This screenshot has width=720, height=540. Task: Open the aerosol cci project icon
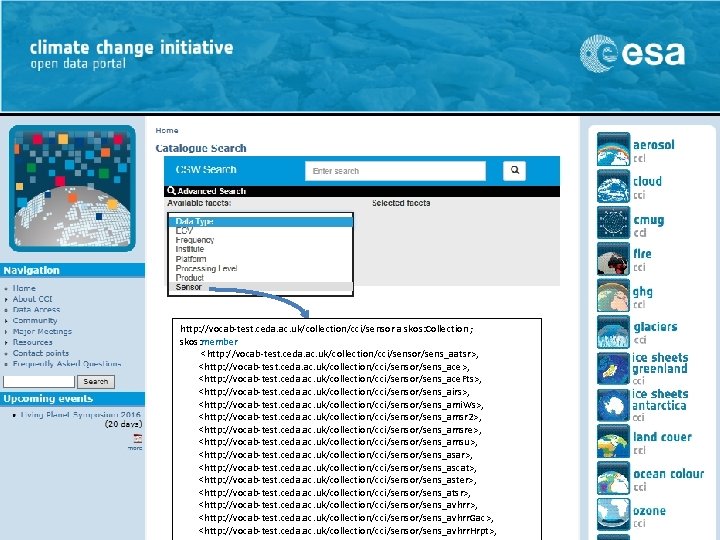613,149
